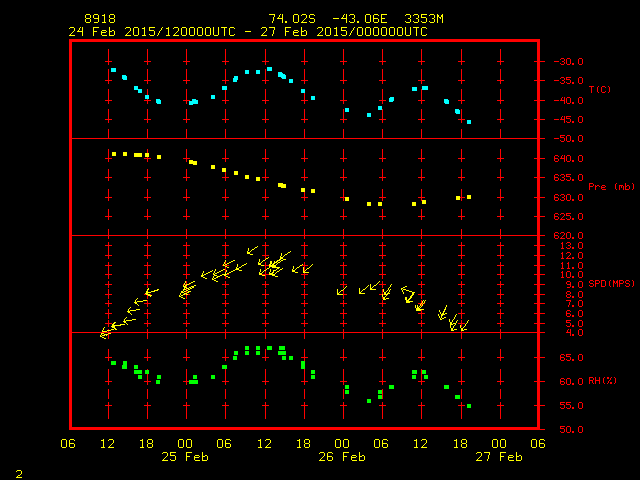
Task: Select the '8.0' wind speed tick label
Action: [575, 294]
